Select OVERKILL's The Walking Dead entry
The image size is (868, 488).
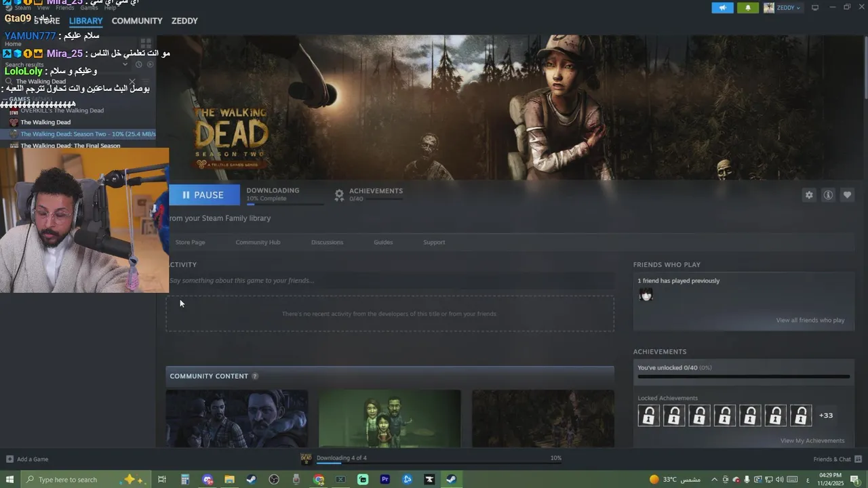pyautogui.click(x=62, y=110)
